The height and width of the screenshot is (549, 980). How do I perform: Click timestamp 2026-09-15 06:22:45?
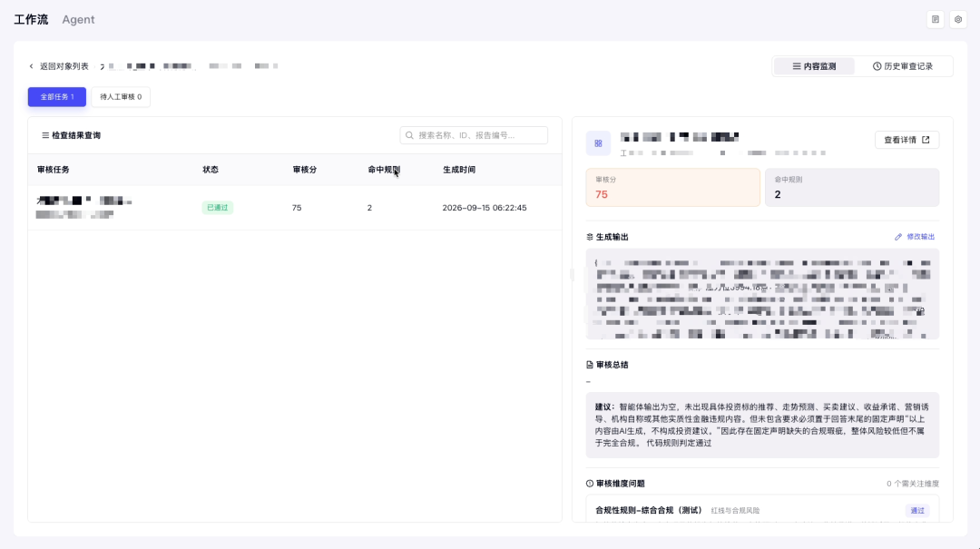click(485, 208)
